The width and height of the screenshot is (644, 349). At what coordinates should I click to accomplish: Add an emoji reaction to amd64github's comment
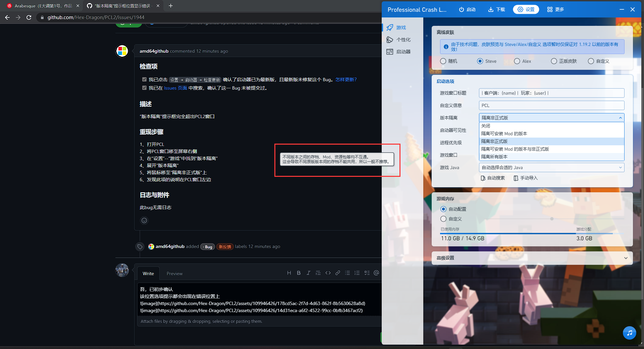point(144,220)
